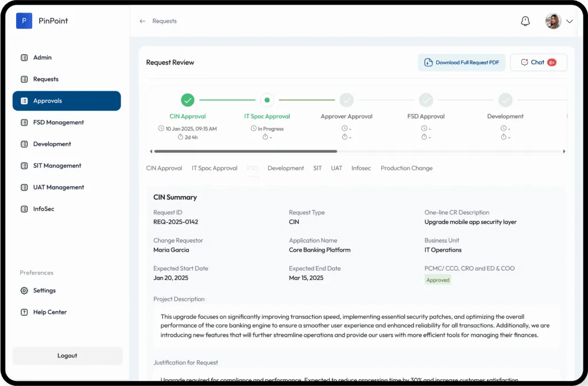Viewport: 588px width, 386px height.
Task: Open FSD Management in the sidebar
Action: click(58, 123)
